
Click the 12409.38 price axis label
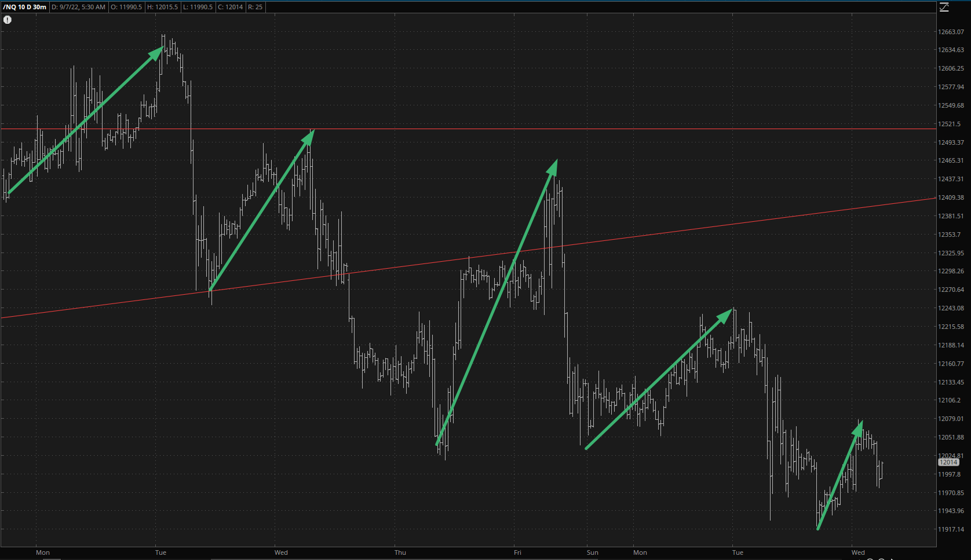click(x=951, y=197)
